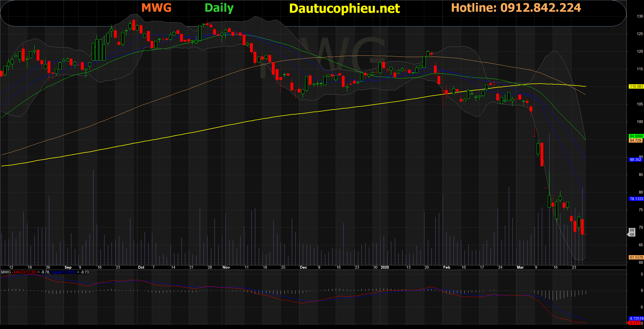
Task: Click the Signal(12,26,9) indicator label
Action: [x=63, y=272]
